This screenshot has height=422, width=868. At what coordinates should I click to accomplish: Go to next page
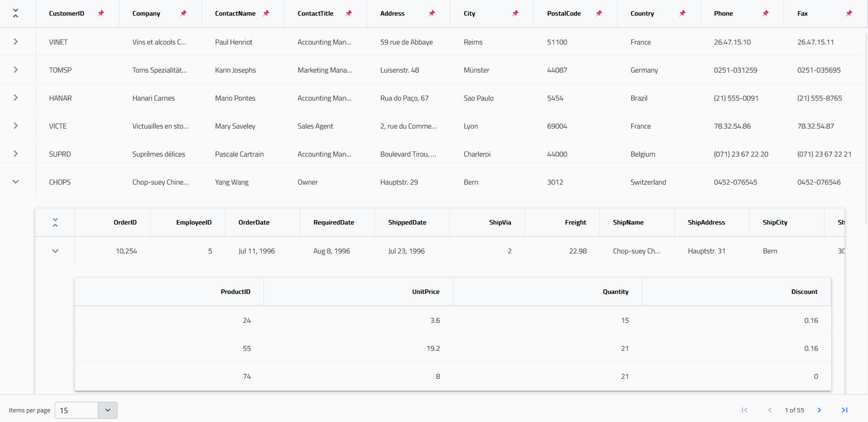point(819,410)
